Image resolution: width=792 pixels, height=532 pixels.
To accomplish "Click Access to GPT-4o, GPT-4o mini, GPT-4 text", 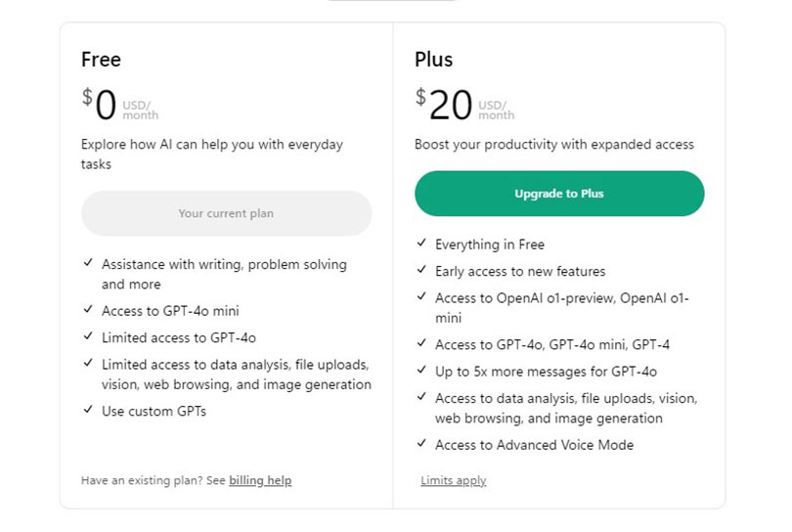I will 552,344.
